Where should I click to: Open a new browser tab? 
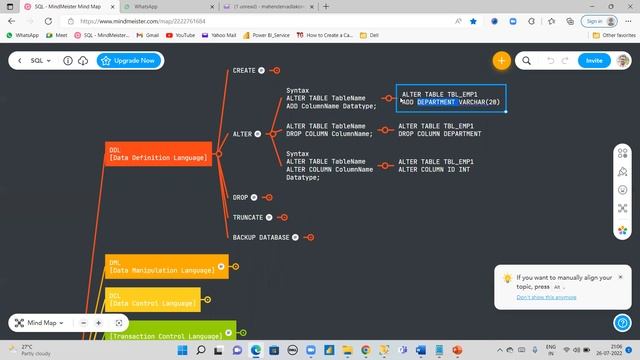[x=326, y=7]
